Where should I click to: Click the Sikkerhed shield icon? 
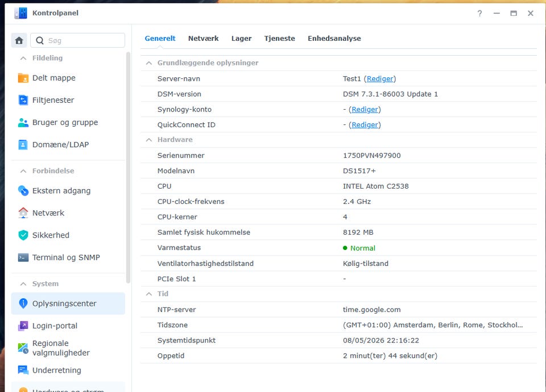23,235
